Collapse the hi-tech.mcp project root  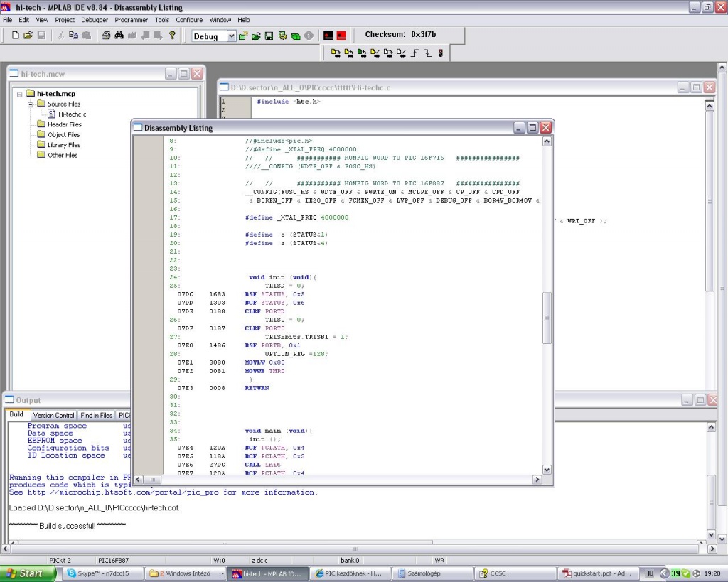point(20,94)
